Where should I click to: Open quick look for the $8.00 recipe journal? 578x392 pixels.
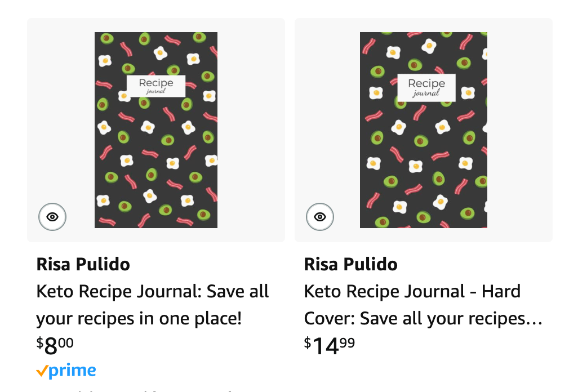coord(52,217)
